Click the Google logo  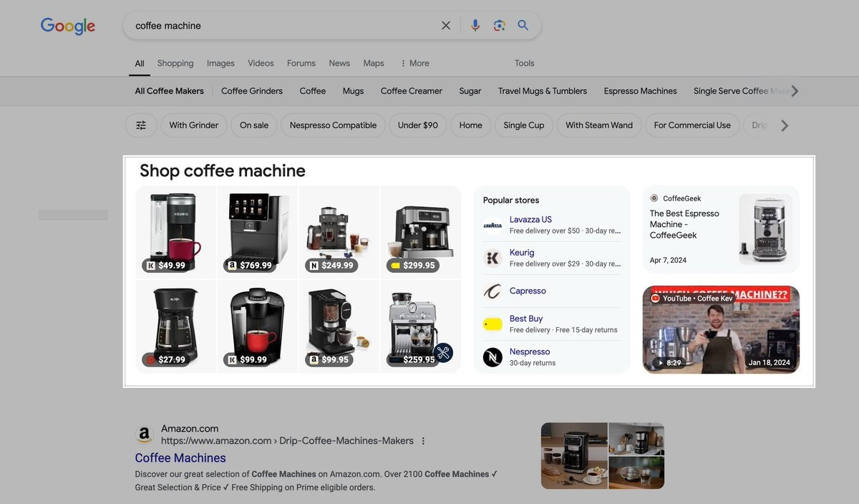(68, 26)
